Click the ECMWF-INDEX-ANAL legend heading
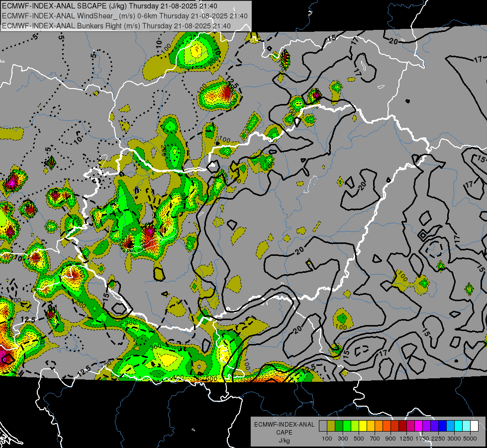The width and height of the screenshot is (487, 448). click(284, 425)
